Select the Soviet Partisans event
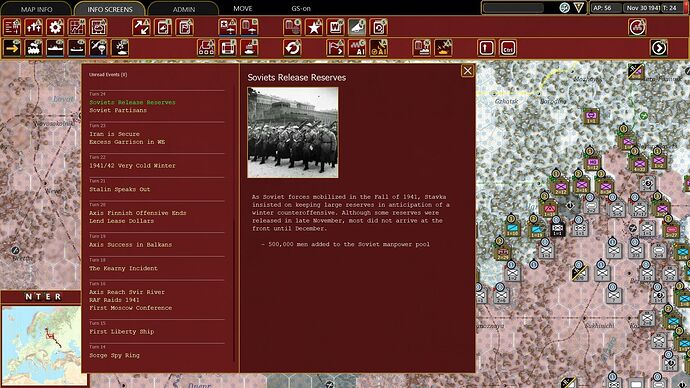This screenshot has height=388, width=690. pos(118,110)
